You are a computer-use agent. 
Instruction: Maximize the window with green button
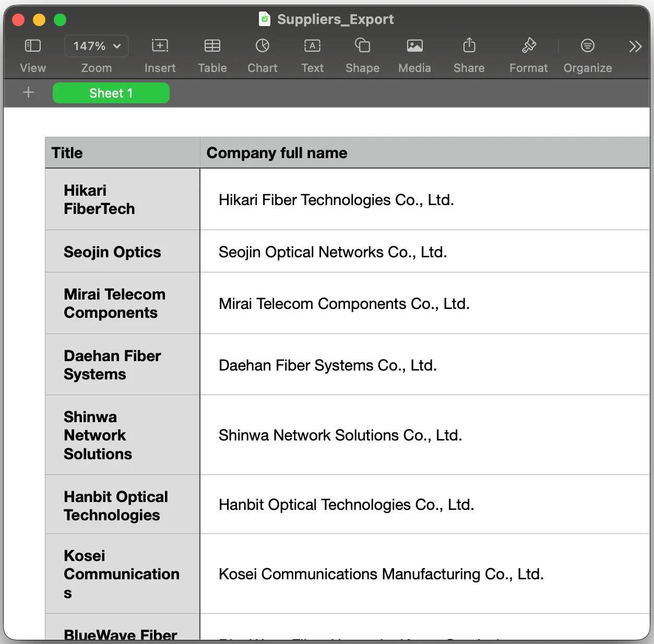pyautogui.click(x=60, y=20)
